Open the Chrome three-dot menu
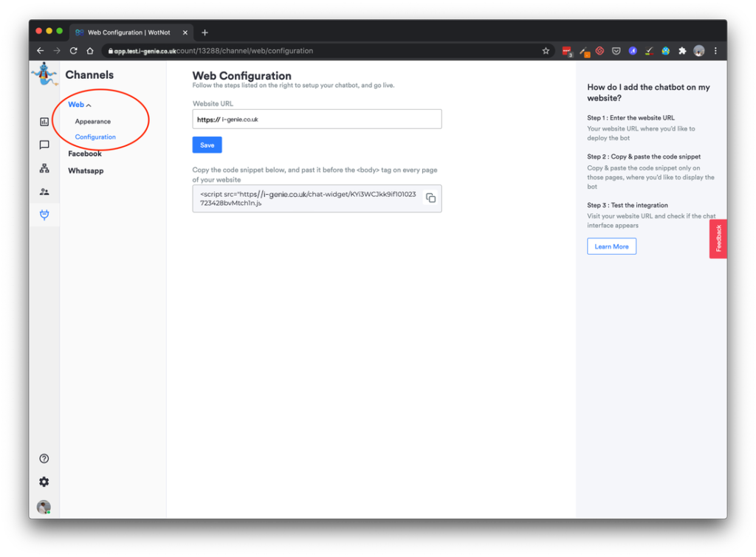The height and width of the screenshot is (557, 756). (715, 51)
